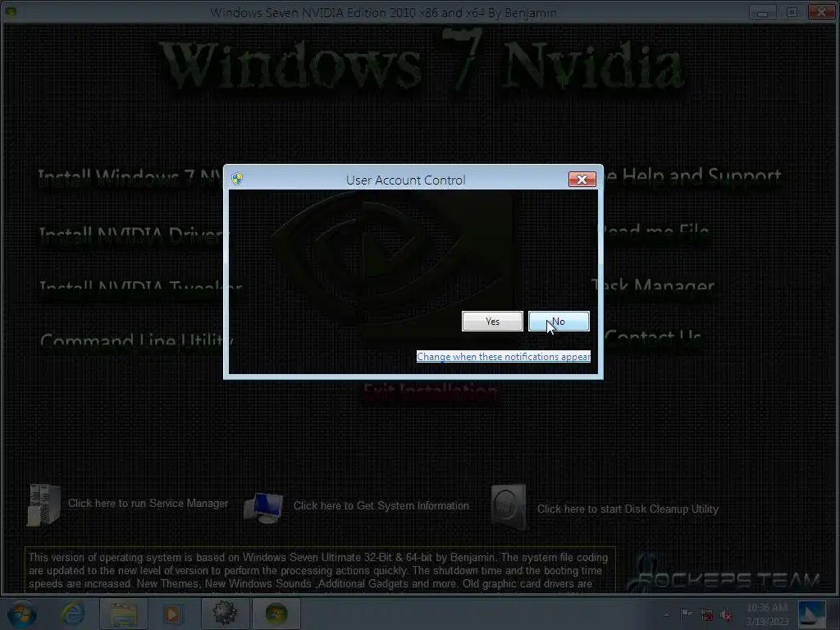This screenshot has height=630, width=840.
Task: Open Action Center flag icon
Action: tap(686, 614)
